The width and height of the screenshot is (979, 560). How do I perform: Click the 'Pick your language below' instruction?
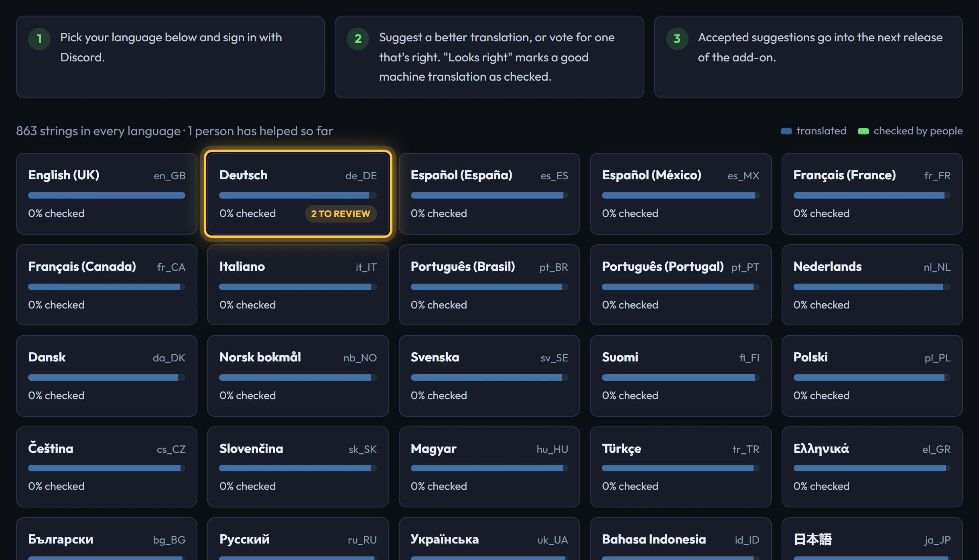pyautogui.click(x=171, y=47)
